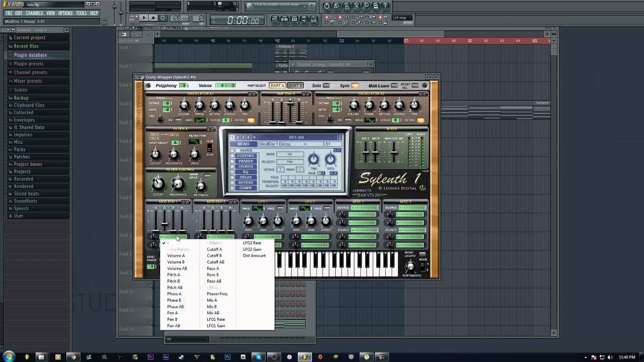Screen dimensions: 644x362
Task: Open the Mod Env 2 destination selector
Action: (220, 236)
